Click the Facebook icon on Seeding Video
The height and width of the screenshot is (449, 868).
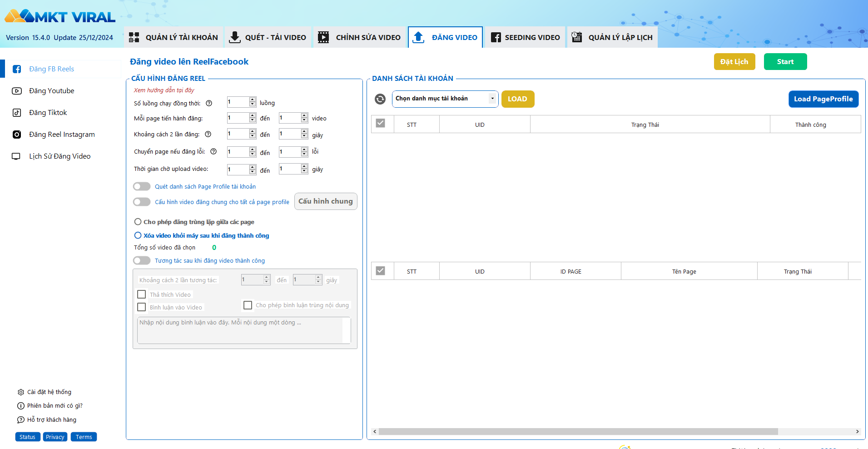pos(496,37)
